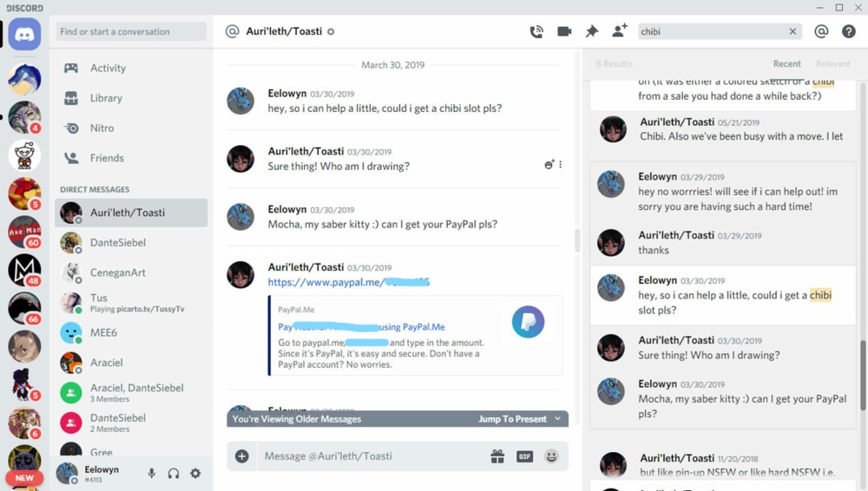The height and width of the screenshot is (491, 868).
Task: Open DanteSiebel direct message
Action: pyautogui.click(x=131, y=242)
